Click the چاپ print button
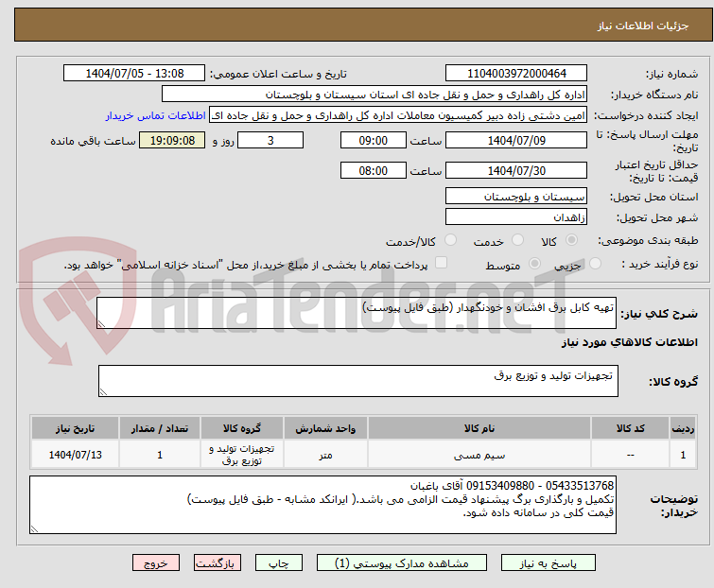This screenshot has width=714, height=588. 278,563
